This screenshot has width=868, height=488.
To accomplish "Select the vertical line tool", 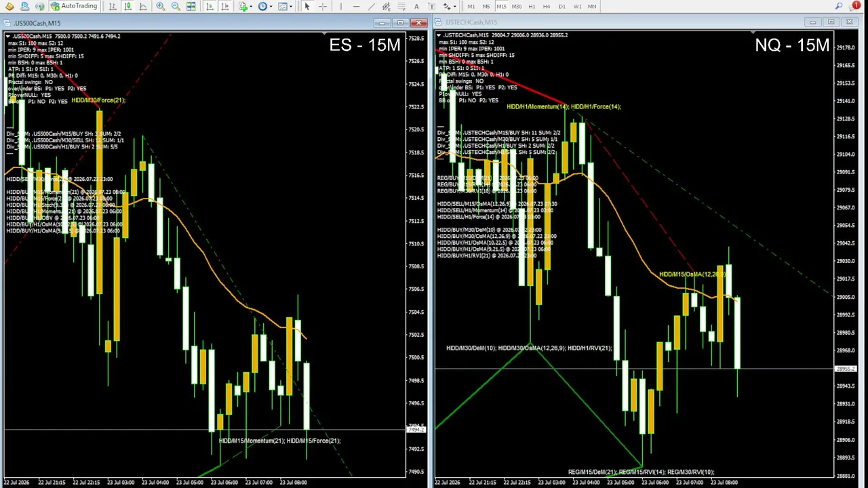I will pyautogui.click(x=340, y=6).
